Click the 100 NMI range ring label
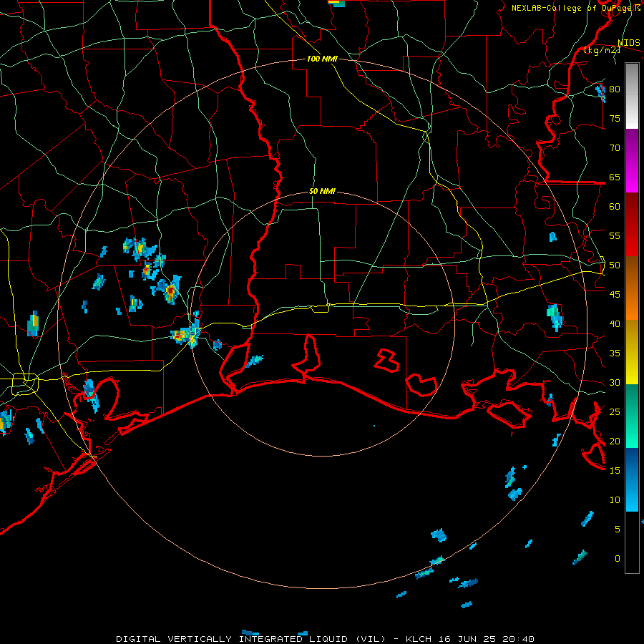This screenshot has height=644, width=644. pos(322,59)
